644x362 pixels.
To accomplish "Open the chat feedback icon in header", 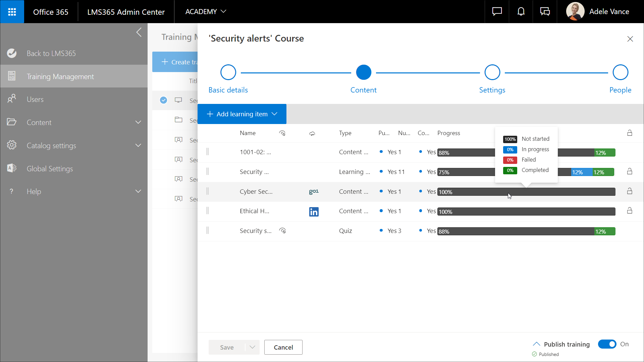I will click(497, 12).
